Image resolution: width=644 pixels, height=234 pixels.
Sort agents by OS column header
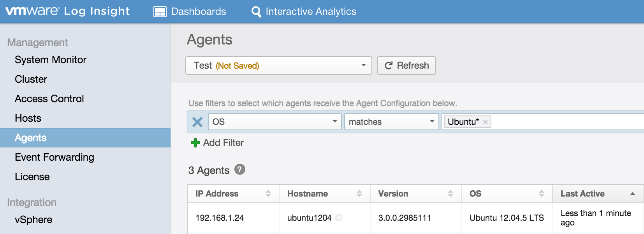tap(541, 193)
